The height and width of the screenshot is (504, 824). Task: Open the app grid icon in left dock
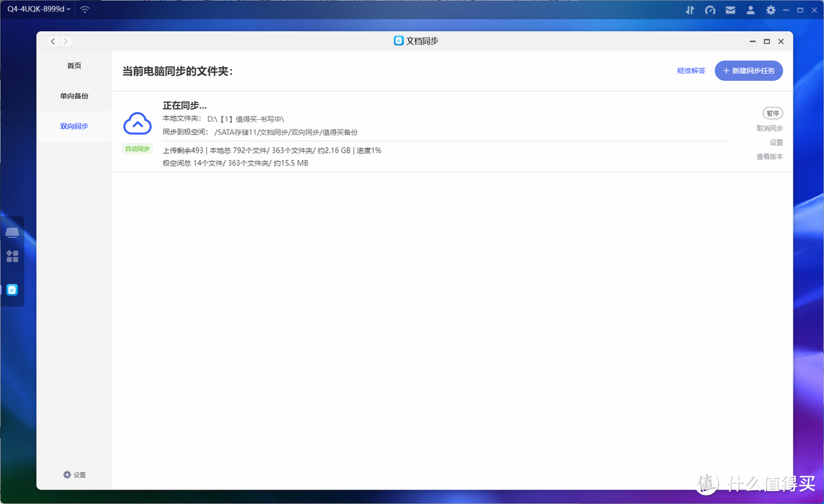click(x=12, y=256)
